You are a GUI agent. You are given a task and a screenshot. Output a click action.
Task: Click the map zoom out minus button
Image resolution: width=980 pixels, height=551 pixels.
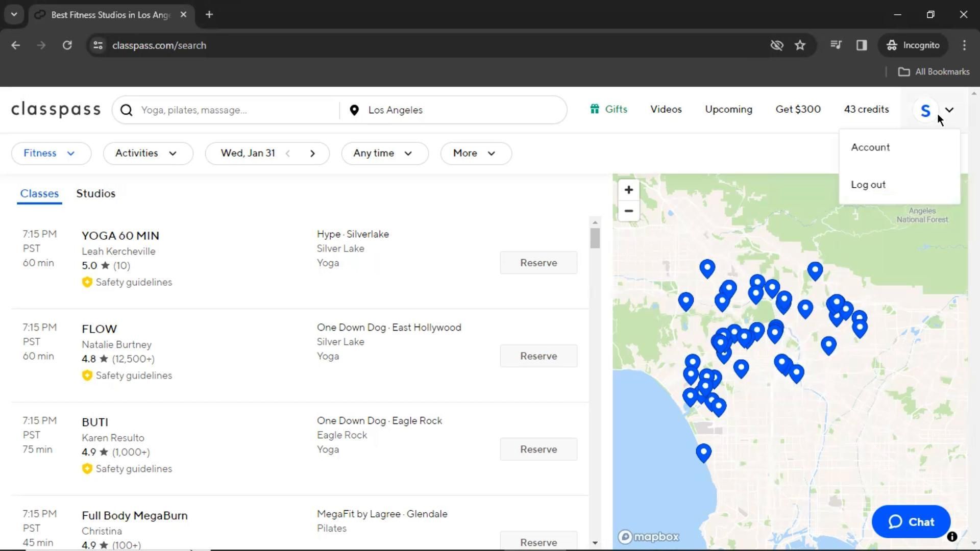point(628,211)
